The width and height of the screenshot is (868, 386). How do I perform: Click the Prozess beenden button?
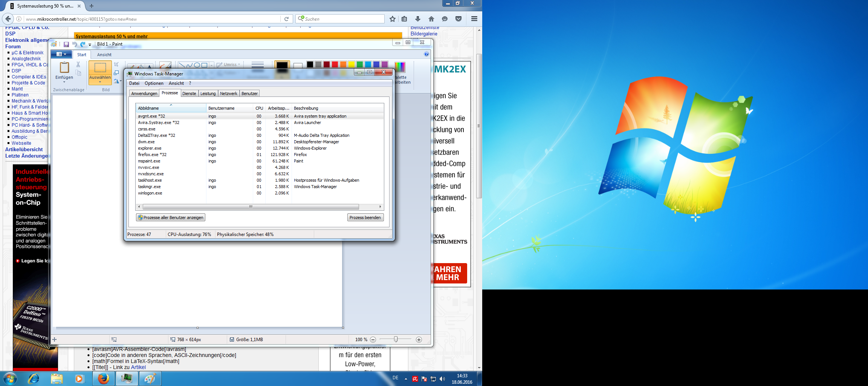365,218
